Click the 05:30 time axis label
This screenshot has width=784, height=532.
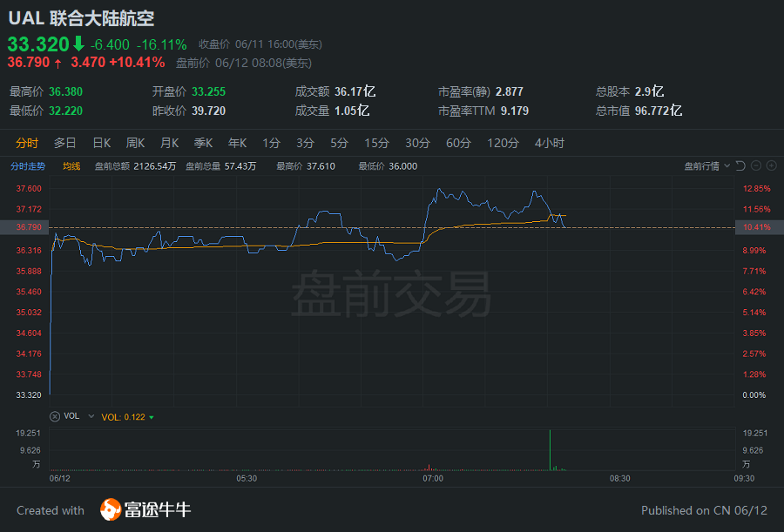pos(247,479)
